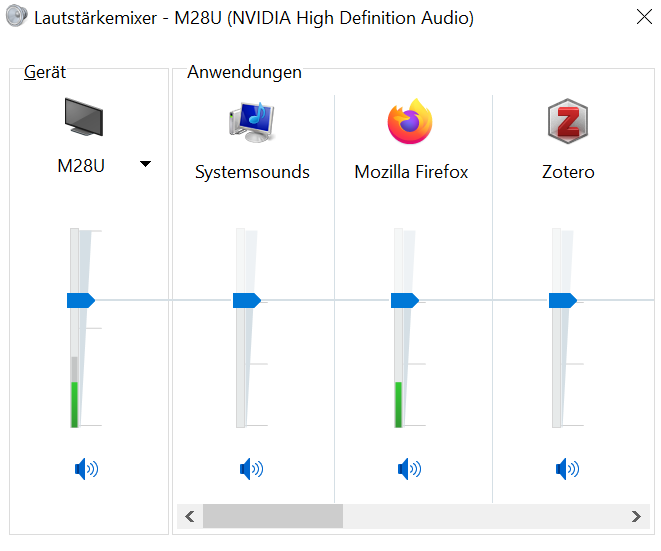Screen dimensions: 661x551
Task: Click the Systemsounds volume slider handle
Action: [246, 300]
